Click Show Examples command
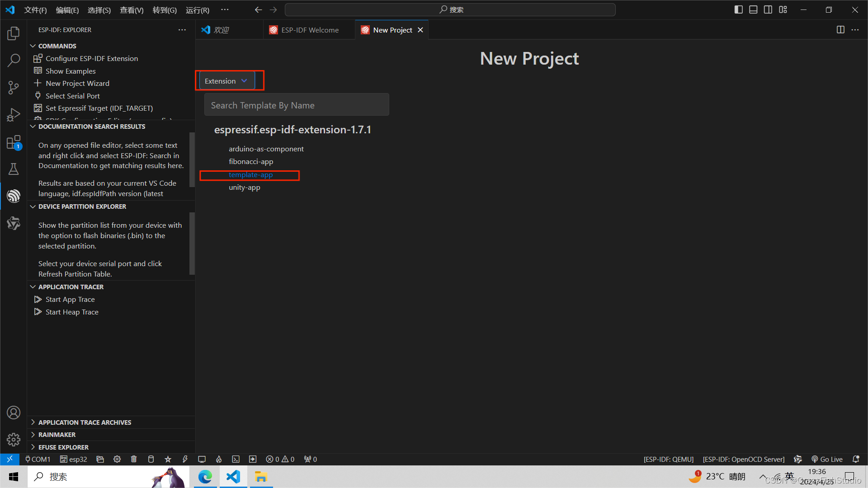 tap(71, 71)
